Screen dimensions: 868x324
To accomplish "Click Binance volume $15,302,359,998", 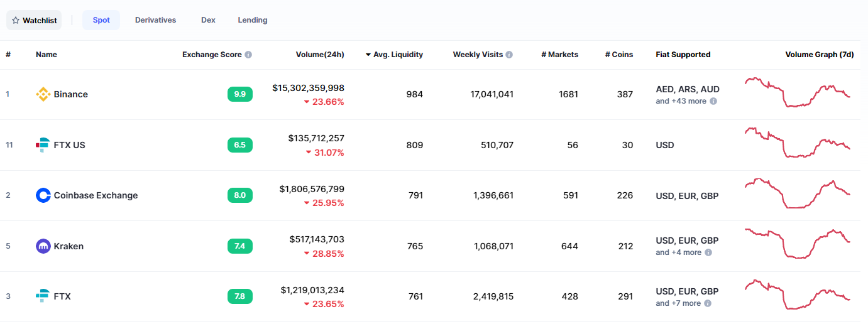I will (308, 88).
